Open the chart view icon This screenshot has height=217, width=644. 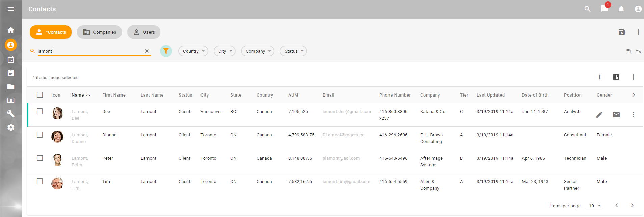tap(616, 77)
